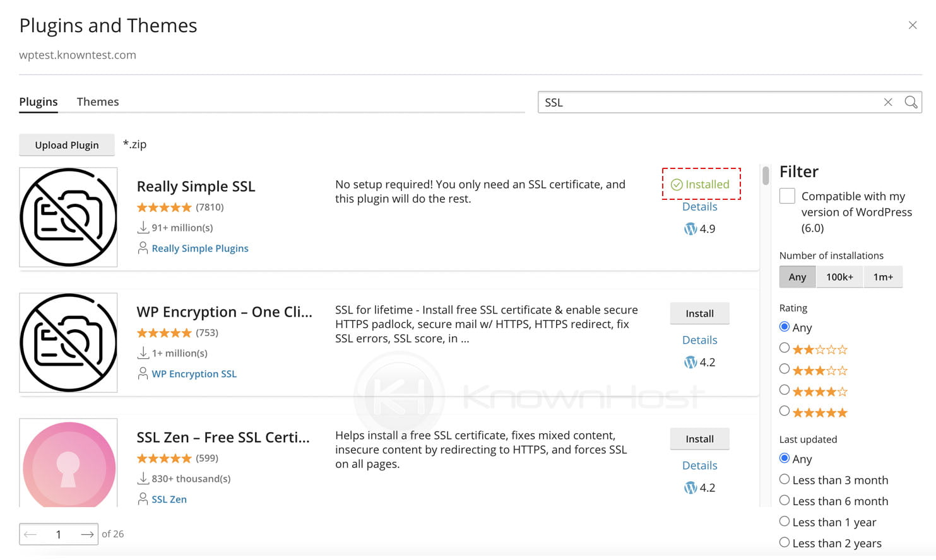Select the Plugins tab
936x560 pixels.
(39, 102)
